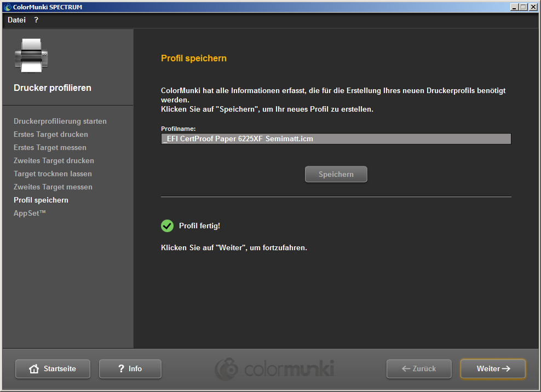Go to Startseite home button
The width and height of the screenshot is (541, 392).
53,368
